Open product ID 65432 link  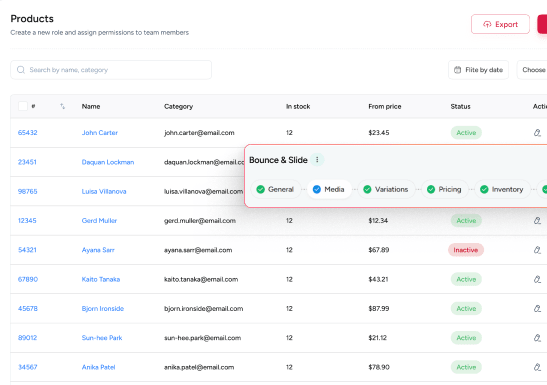coord(28,133)
